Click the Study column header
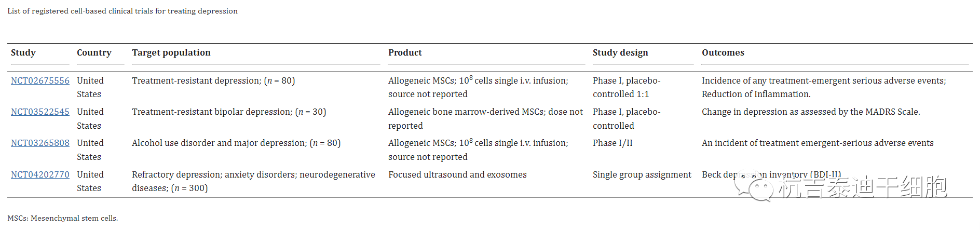The image size is (980, 230). coord(23,53)
